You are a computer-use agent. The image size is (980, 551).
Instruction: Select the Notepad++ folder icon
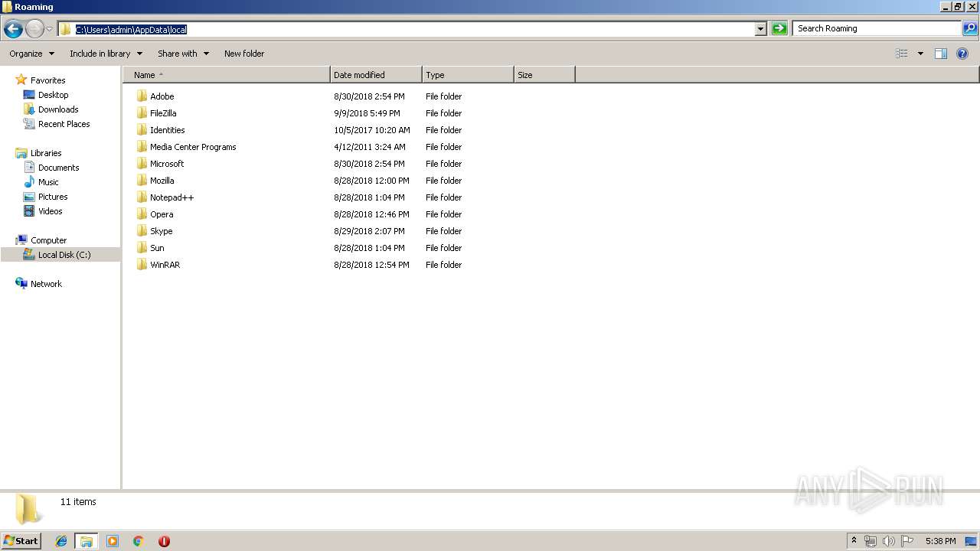point(142,197)
